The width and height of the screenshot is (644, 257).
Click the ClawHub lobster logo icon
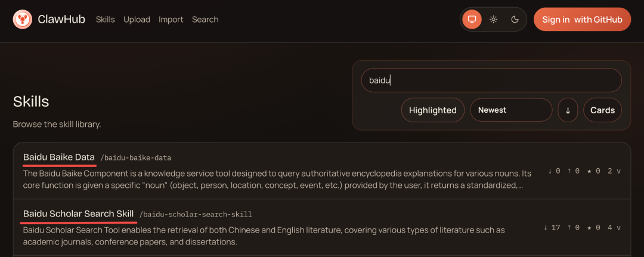pyautogui.click(x=23, y=20)
